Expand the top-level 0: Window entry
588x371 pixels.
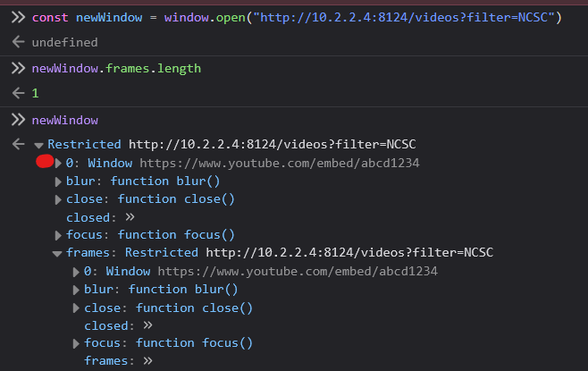point(59,163)
